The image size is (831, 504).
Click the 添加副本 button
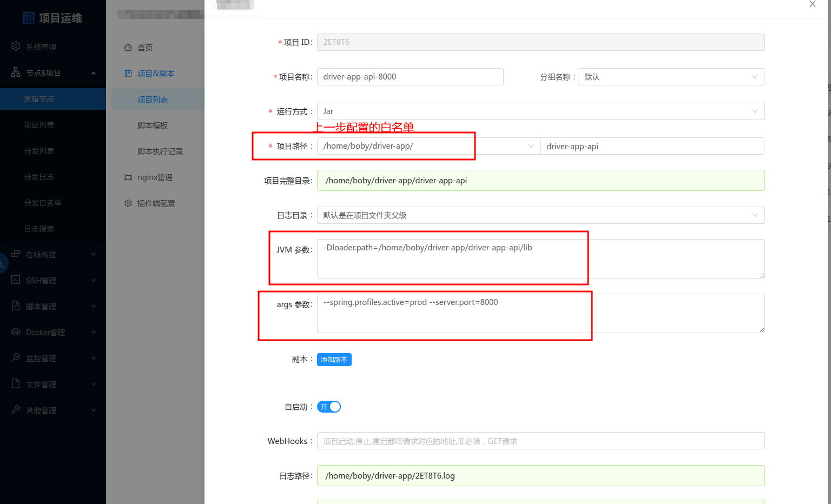coord(334,360)
